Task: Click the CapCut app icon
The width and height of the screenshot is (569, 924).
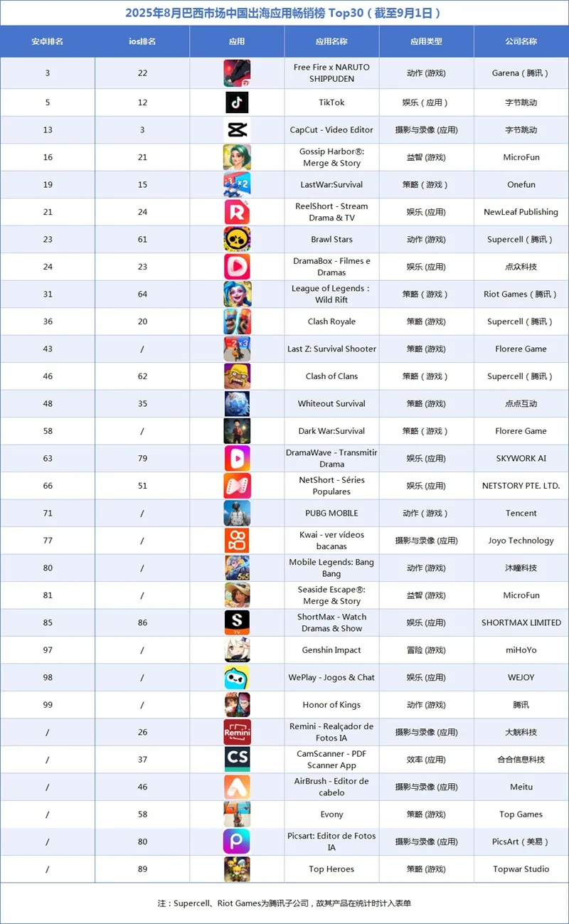Action: (x=237, y=130)
